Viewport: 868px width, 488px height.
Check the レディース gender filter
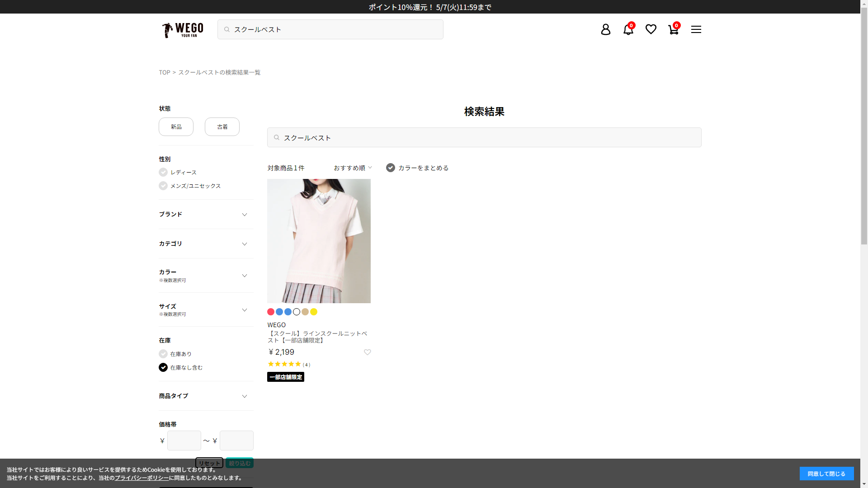pos(163,172)
